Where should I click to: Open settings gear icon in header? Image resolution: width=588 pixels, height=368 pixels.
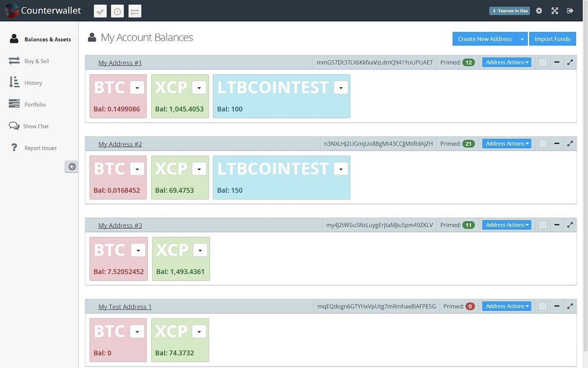539,11
